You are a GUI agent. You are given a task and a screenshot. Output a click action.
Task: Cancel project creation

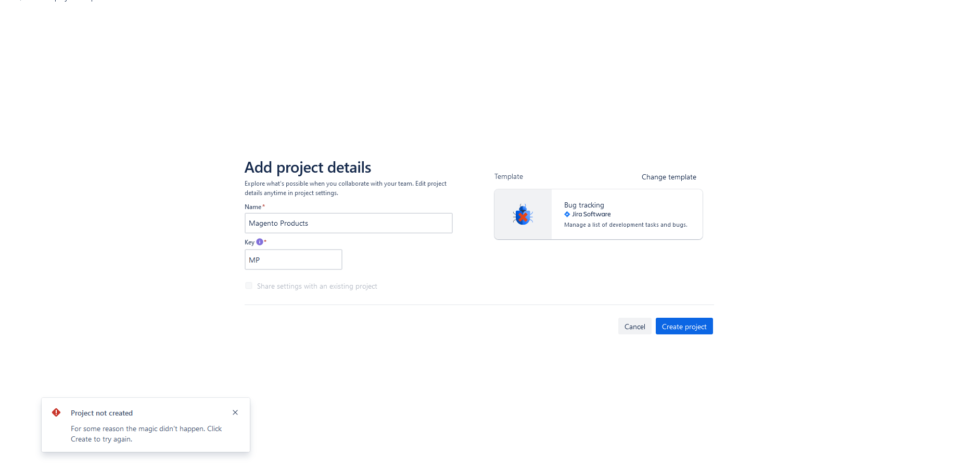click(x=634, y=326)
